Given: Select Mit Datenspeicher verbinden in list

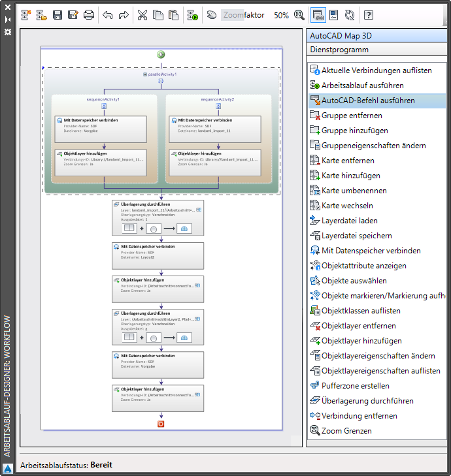Looking at the screenshot, I should [x=377, y=251].
